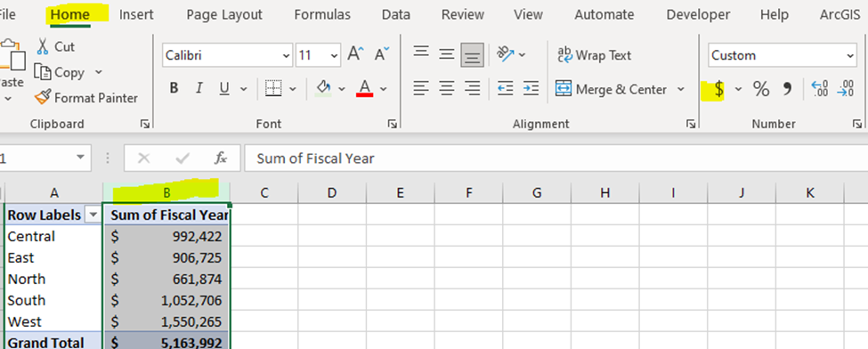The image size is (868, 349).
Task: Expand font color dropdown arrow
Action: pos(383,89)
